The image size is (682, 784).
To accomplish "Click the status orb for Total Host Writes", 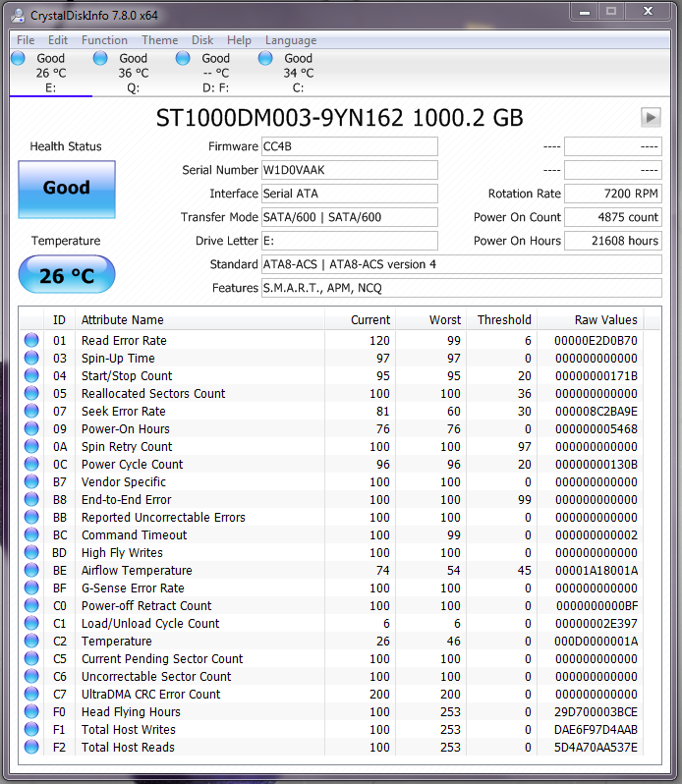I will tap(31, 730).
